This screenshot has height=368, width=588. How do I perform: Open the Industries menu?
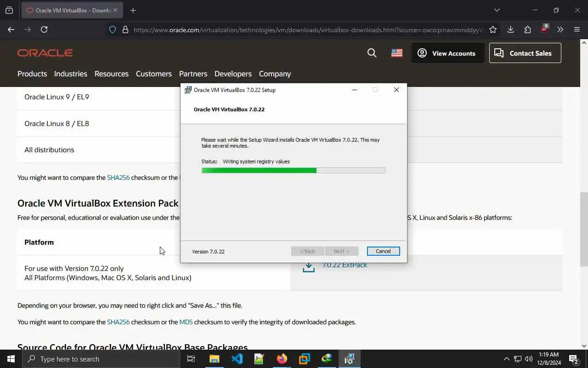coord(70,74)
